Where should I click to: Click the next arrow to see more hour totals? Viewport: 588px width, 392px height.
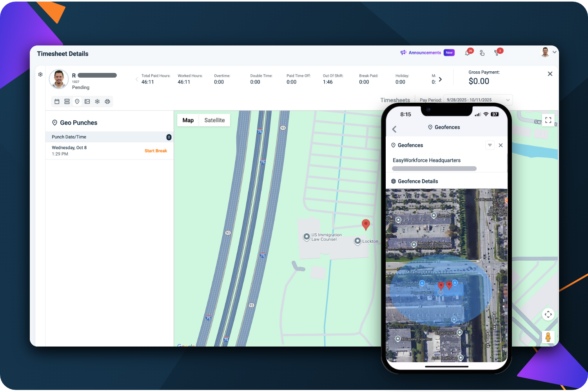click(440, 79)
